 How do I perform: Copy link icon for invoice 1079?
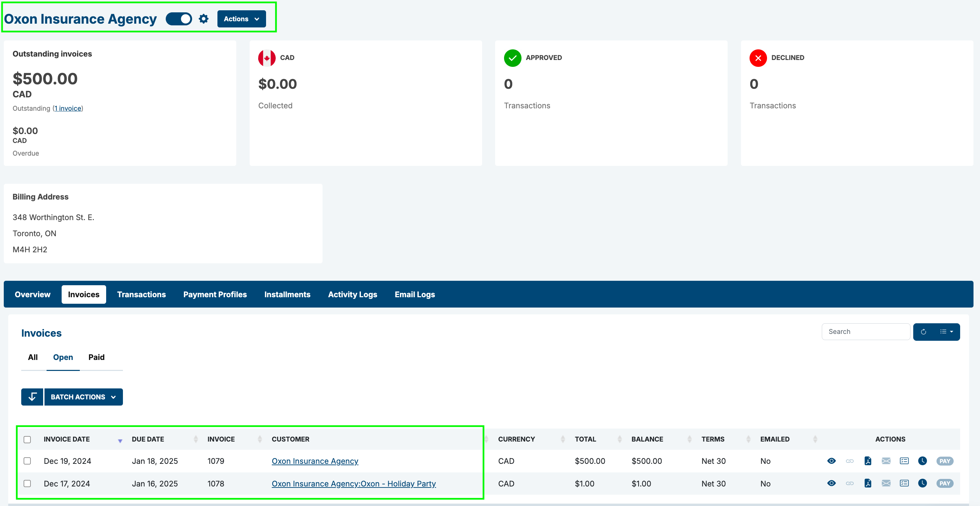click(x=850, y=461)
